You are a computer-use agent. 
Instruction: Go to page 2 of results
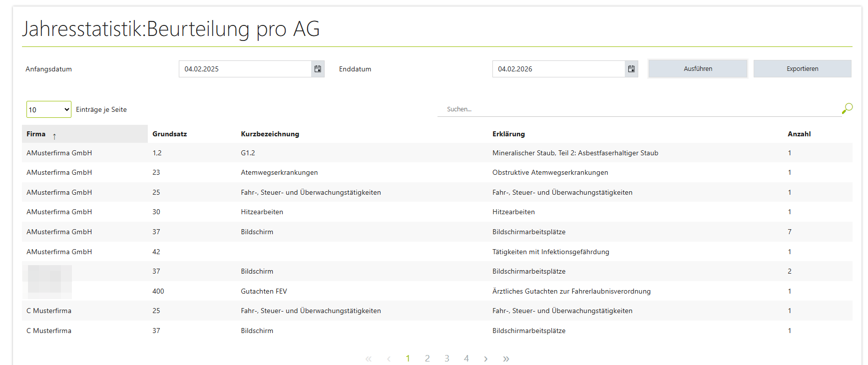[427, 359]
